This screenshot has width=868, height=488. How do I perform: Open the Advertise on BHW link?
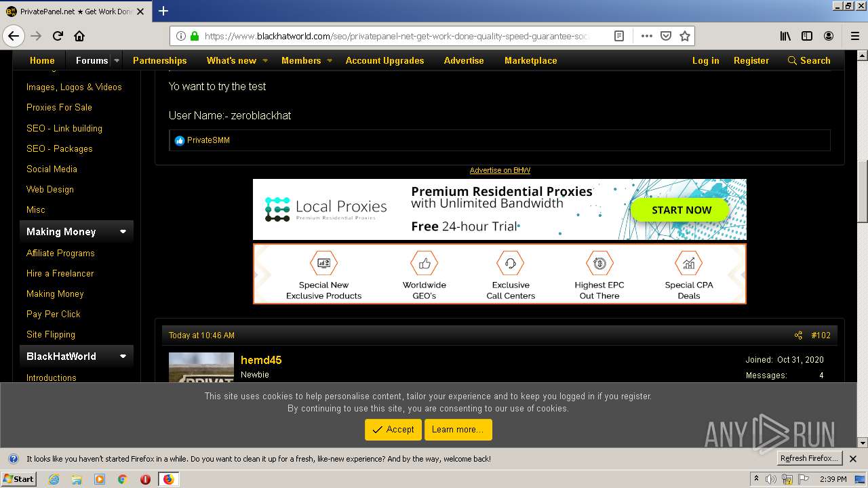tap(500, 170)
